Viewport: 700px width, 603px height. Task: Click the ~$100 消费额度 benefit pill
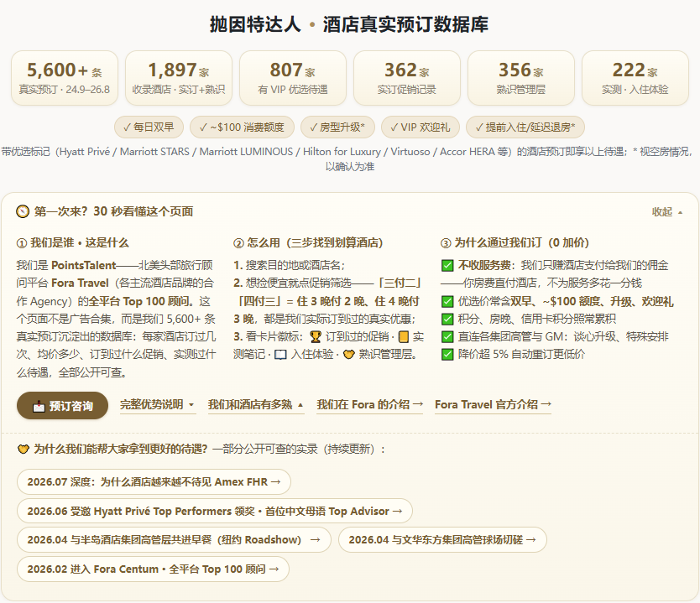click(x=242, y=127)
